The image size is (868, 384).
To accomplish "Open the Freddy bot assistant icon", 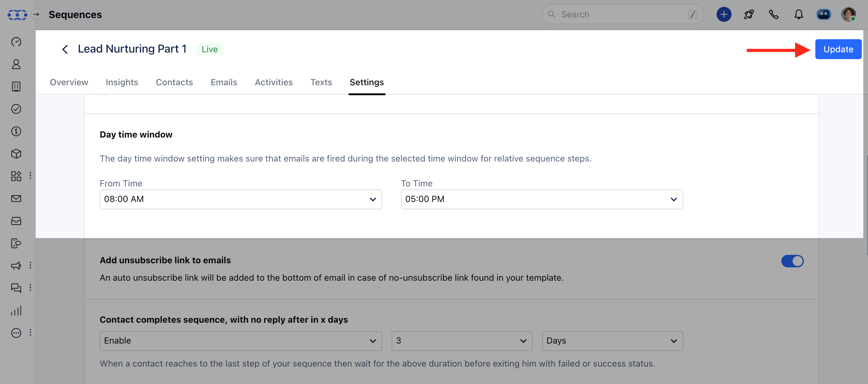I will click(x=823, y=15).
